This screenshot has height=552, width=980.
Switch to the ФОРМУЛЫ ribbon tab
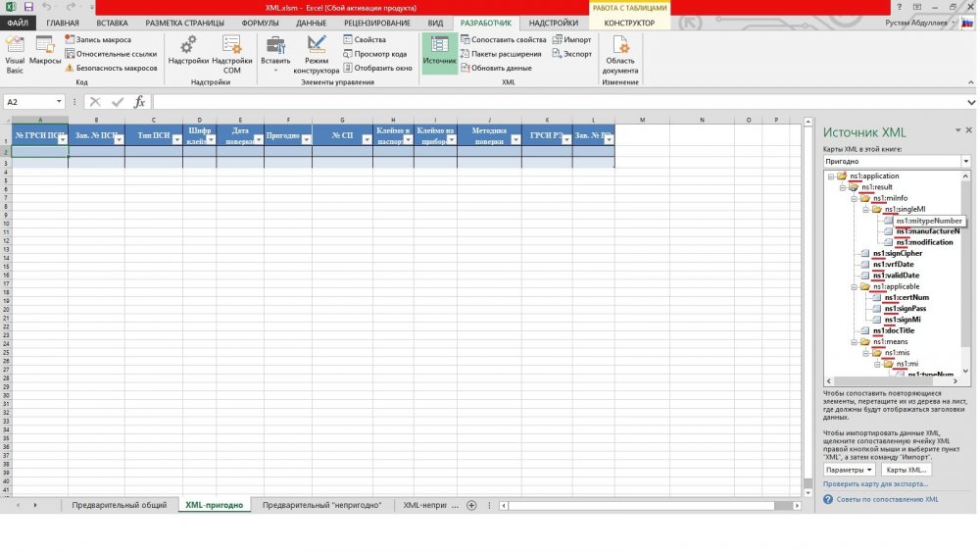click(260, 23)
